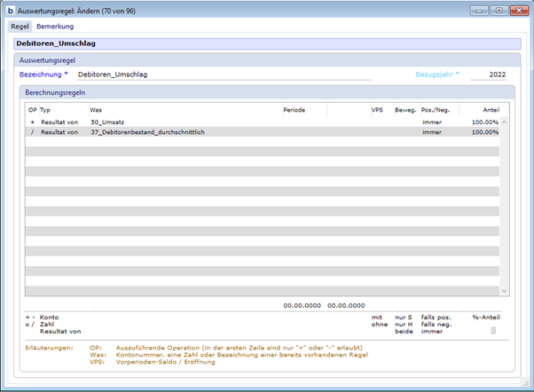Minimize the Auswertungsregel window
Viewport: 534px width, 392px height.
click(x=480, y=11)
